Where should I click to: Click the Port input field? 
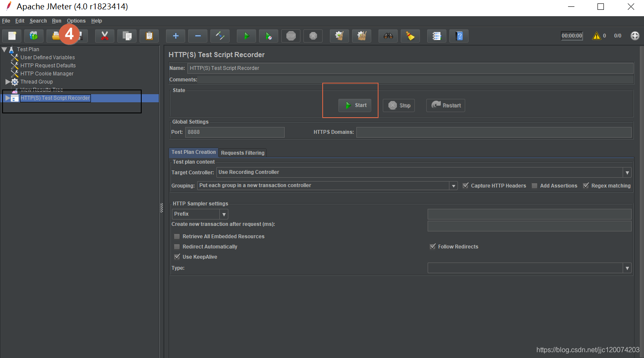pyautogui.click(x=235, y=132)
